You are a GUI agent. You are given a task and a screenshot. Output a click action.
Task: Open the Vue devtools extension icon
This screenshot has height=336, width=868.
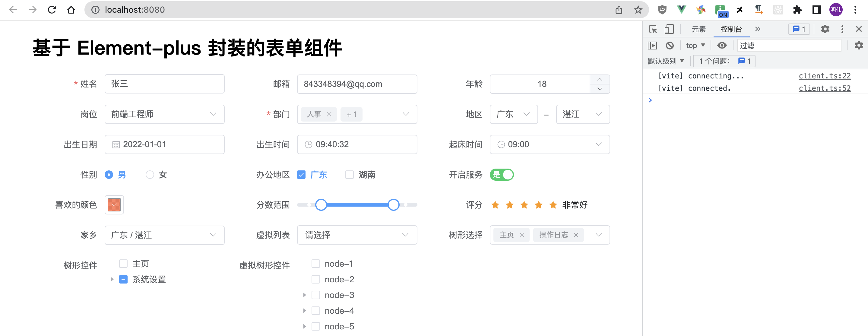point(681,9)
